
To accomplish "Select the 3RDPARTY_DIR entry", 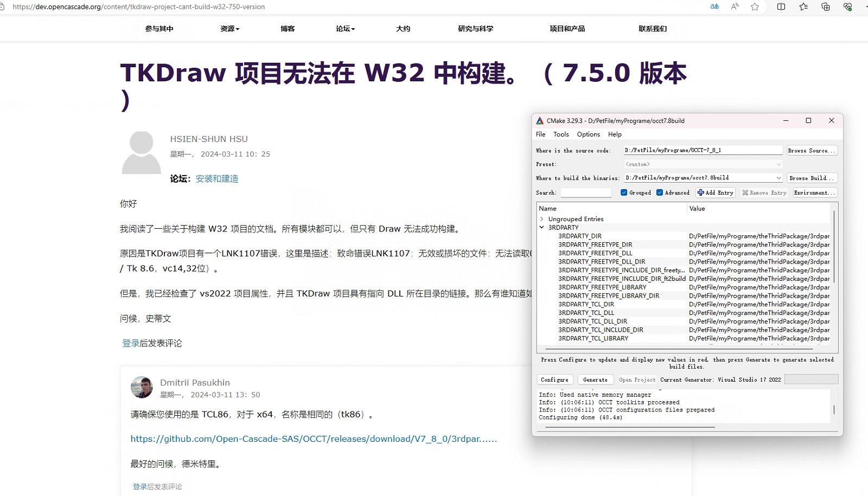I will tap(580, 236).
